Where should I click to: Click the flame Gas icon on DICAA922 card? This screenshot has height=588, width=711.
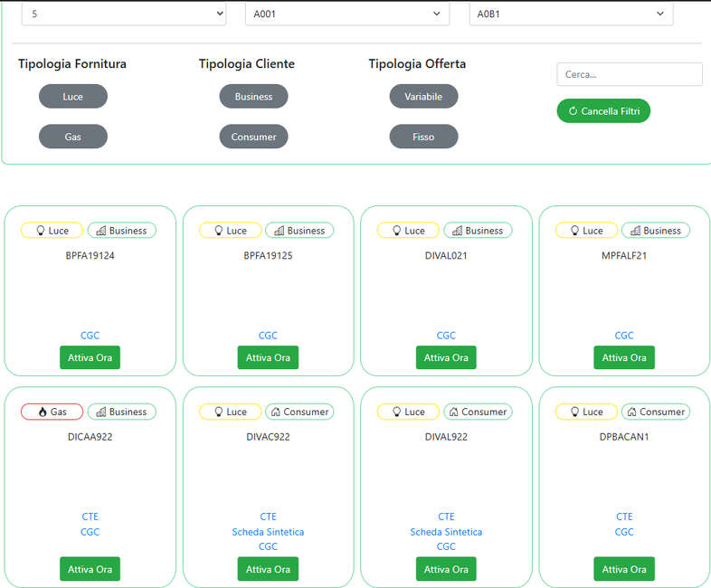(43, 412)
